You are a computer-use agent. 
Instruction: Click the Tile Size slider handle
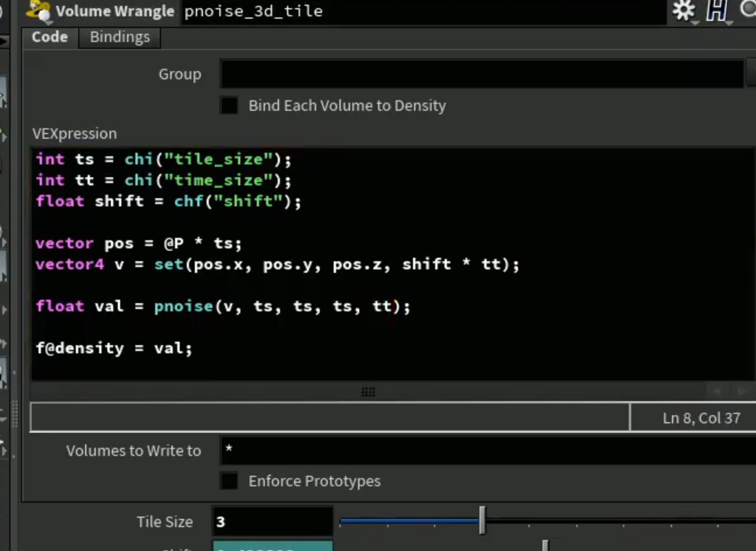point(482,520)
